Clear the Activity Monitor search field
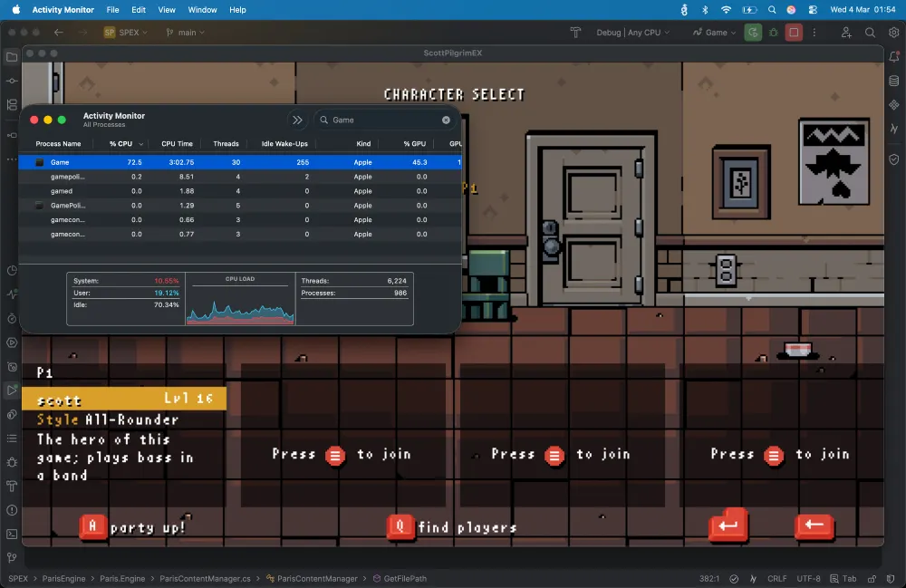 [446, 120]
